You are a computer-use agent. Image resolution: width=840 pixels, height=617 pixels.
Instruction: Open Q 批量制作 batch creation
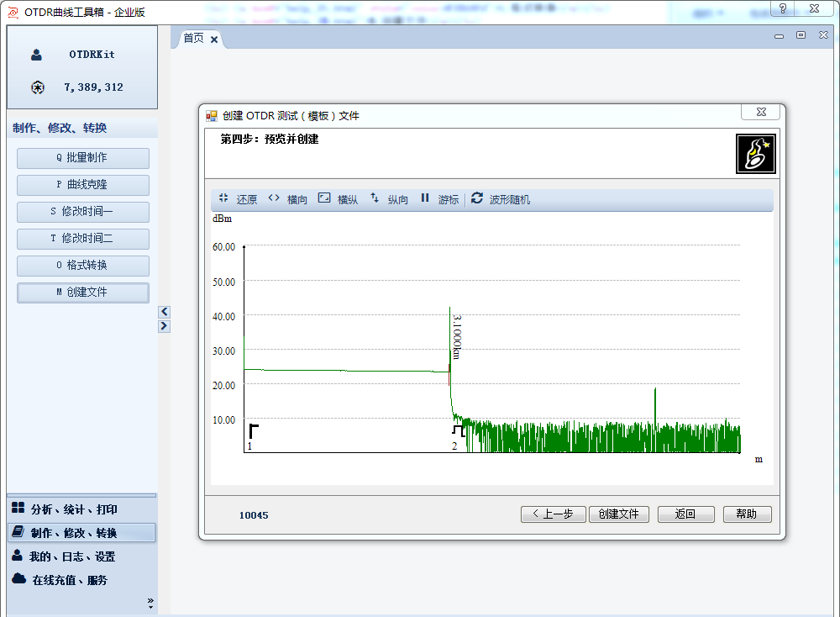[82, 158]
